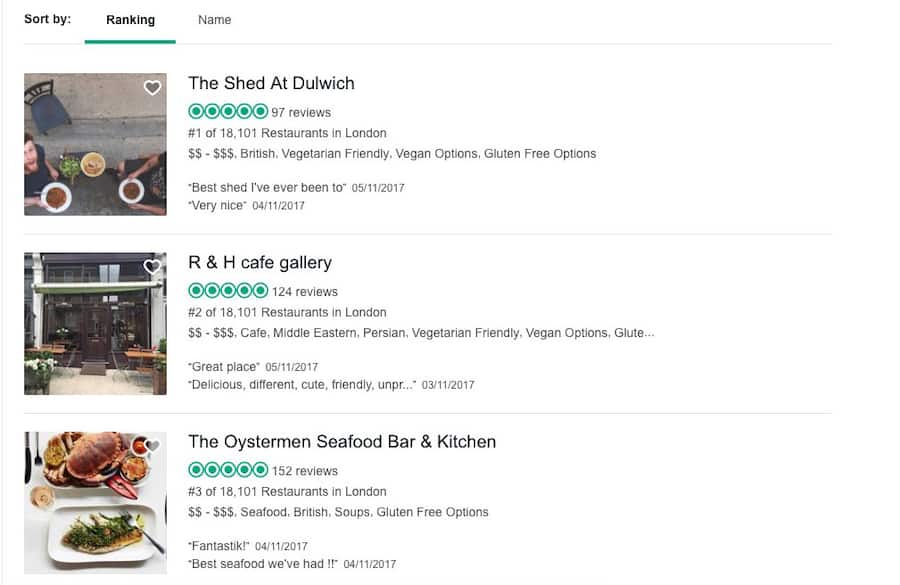Read "Delicious, different, cute, friendly" review snippet
Screen dimensions: 900x585
pyautogui.click(x=301, y=384)
